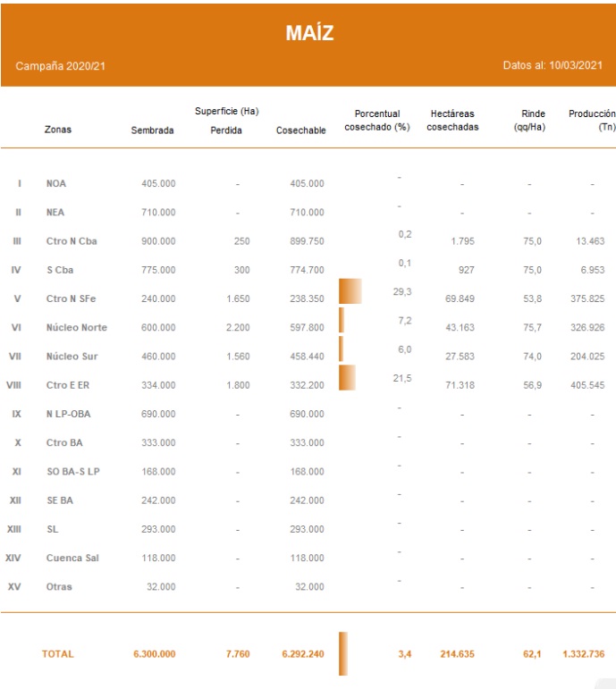Click rinde value 75,7
The height and width of the screenshot is (689, 616).
tap(533, 327)
